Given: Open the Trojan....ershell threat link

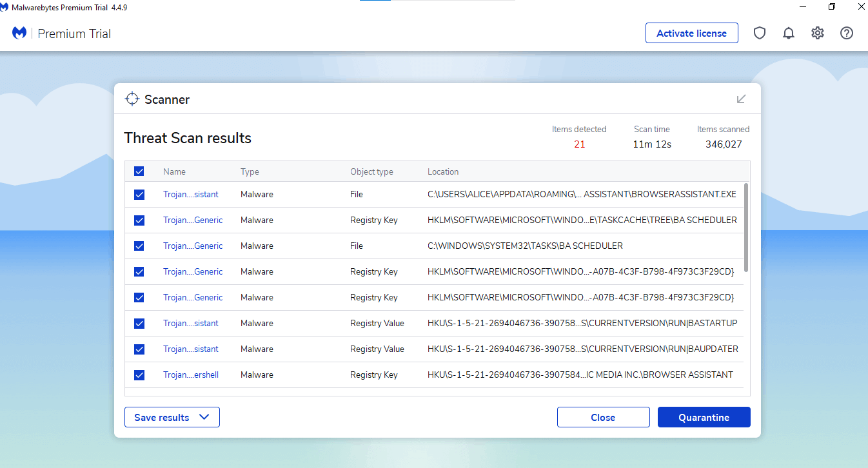Looking at the screenshot, I should [x=191, y=375].
